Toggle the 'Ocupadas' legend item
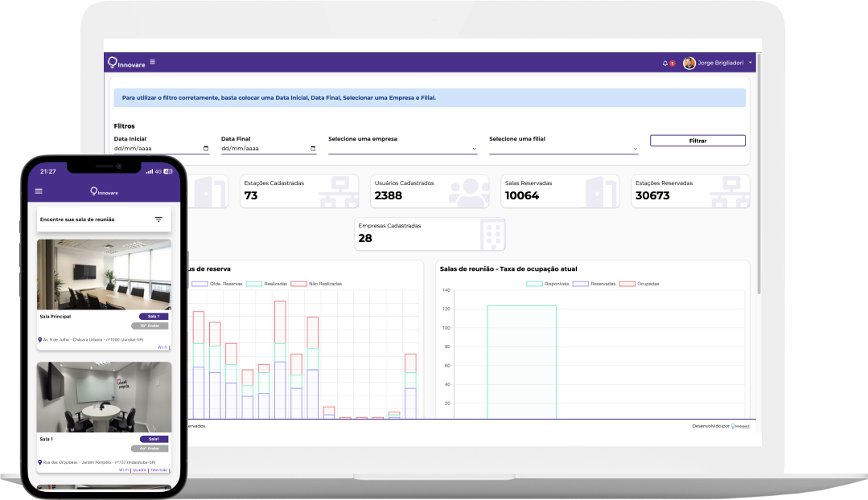Screen dimensions: 868x500 click(x=640, y=284)
